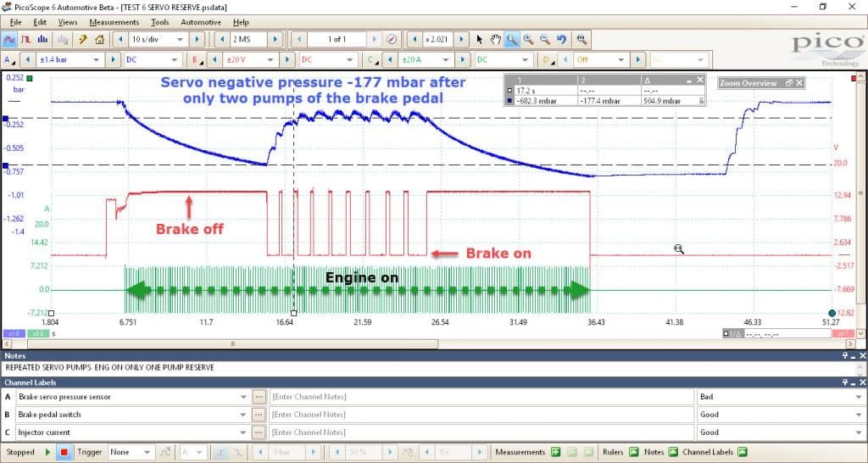Open samples 2 MS dropdown
The image size is (868, 463).
point(248,39)
